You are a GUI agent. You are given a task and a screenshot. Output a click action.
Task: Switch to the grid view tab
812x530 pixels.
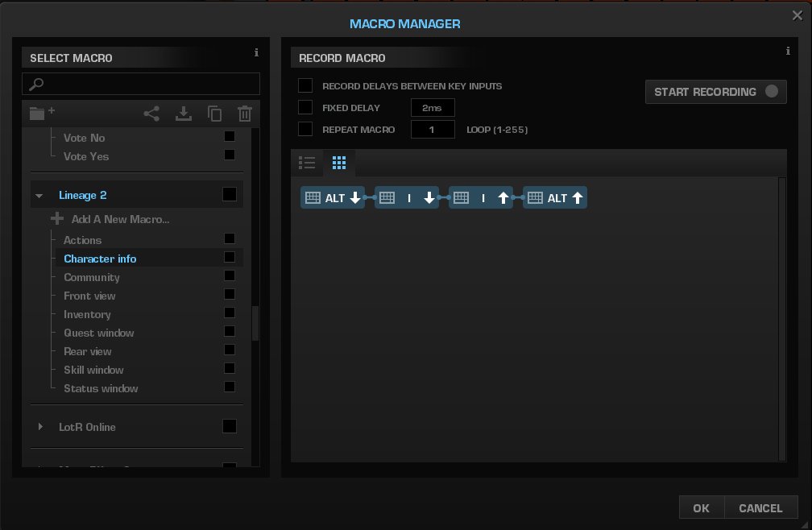point(339,164)
